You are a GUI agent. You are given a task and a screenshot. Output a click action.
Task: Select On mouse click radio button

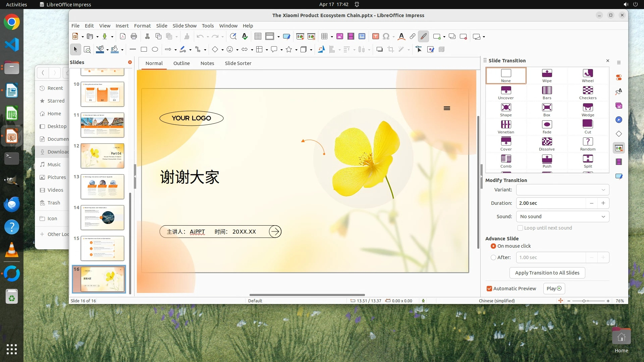pos(493,246)
